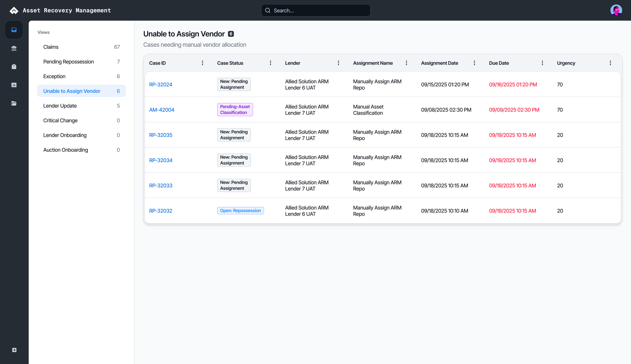Viewport: 631px width, 364px height.
Task: Select the Lender Update view
Action: tap(82, 106)
